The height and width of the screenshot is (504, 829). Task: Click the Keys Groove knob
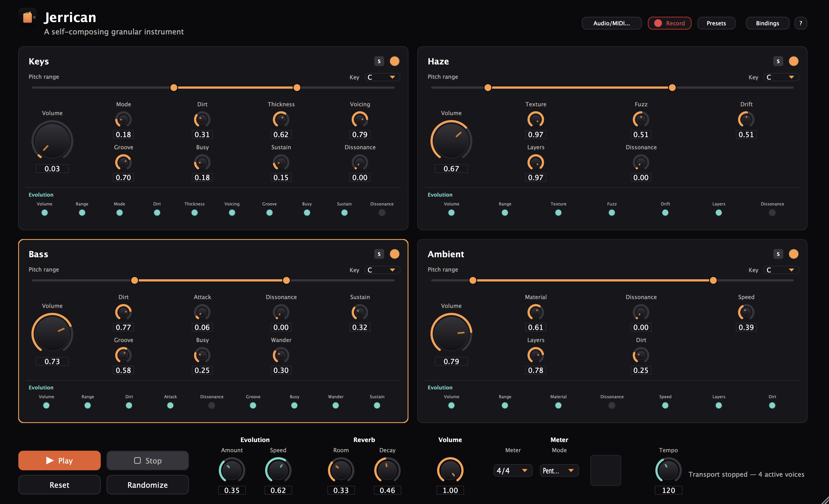point(123,162)
